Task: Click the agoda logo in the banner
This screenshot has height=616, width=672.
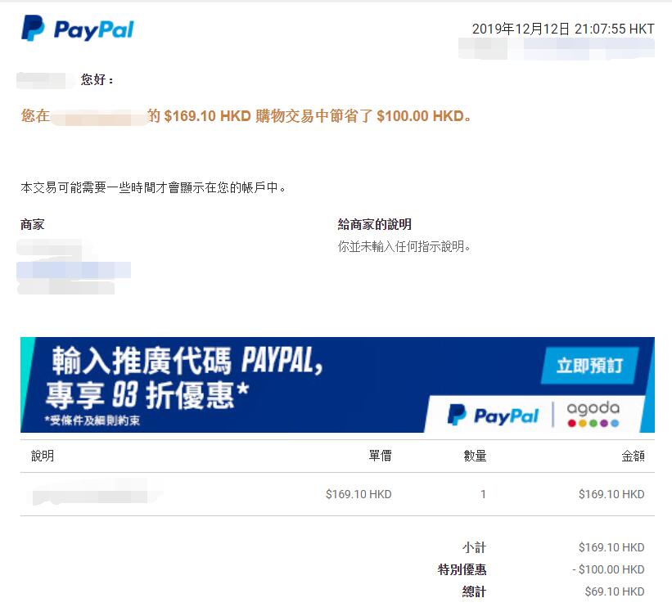Action: 593,414
